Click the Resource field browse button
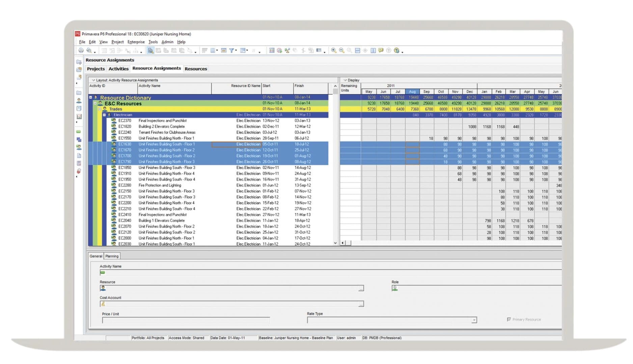The height and width of the screenshot is (364, 633). [361, 289]
